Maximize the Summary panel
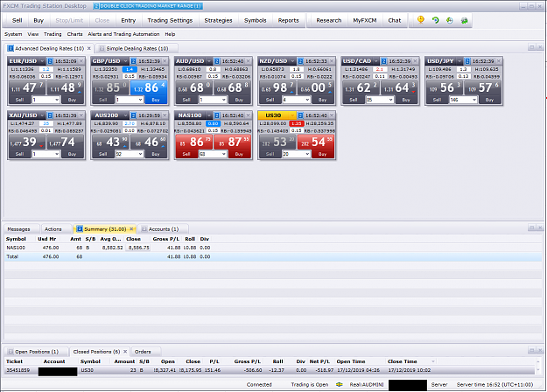The height and width of the screenshot is (392, 547). point(531,227)
